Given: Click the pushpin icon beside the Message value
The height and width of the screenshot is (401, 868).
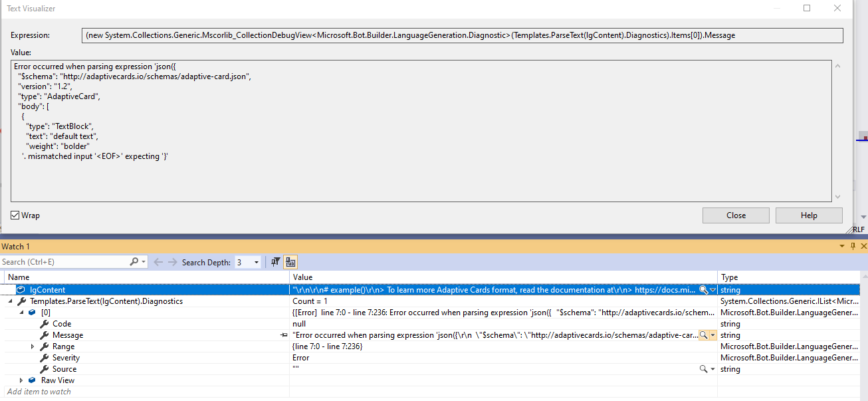Looking at the screenshot, I should [284, 334].
